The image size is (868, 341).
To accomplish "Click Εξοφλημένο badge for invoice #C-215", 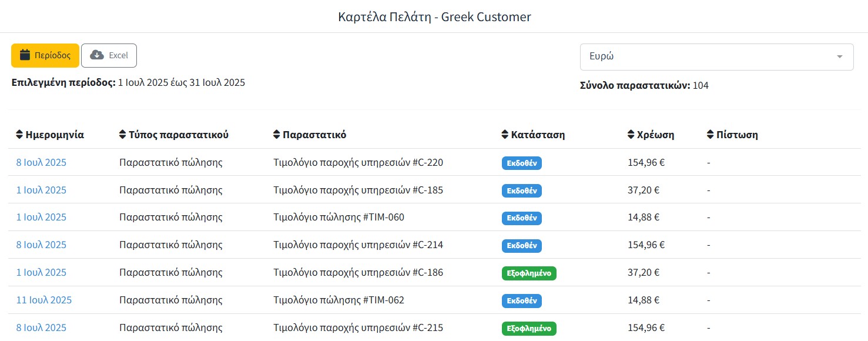I will 529,328.
